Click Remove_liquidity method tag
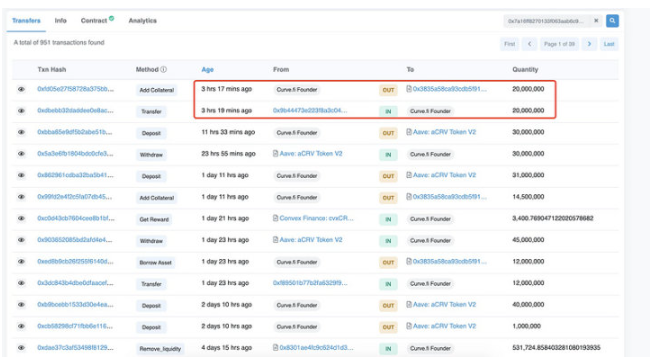The image size is (658, 363). pyautogui.click(x=160, y=349)
